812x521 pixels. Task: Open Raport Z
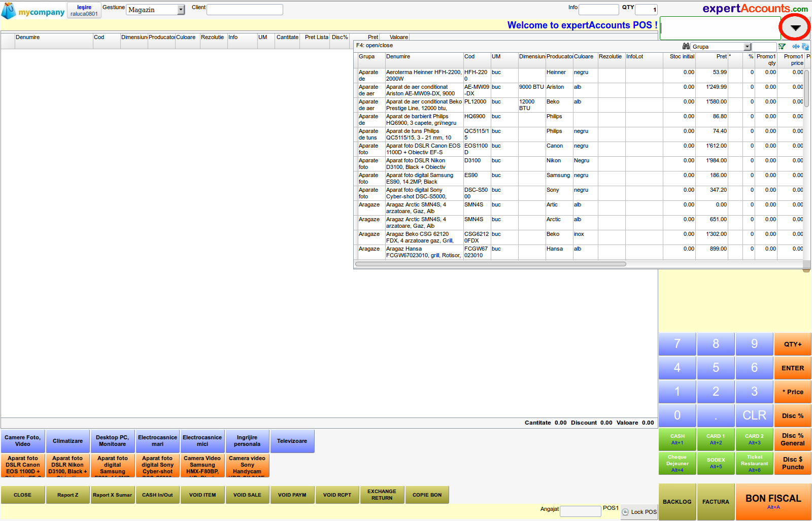pyautogui.click(x=67, y=495)
